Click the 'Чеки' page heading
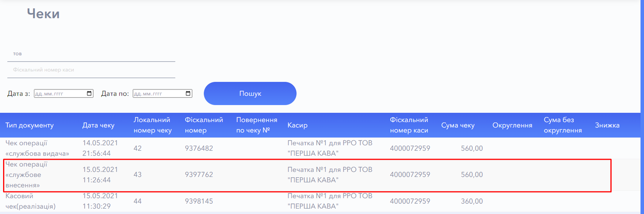The image size is (644, 214). click(43, 14)
